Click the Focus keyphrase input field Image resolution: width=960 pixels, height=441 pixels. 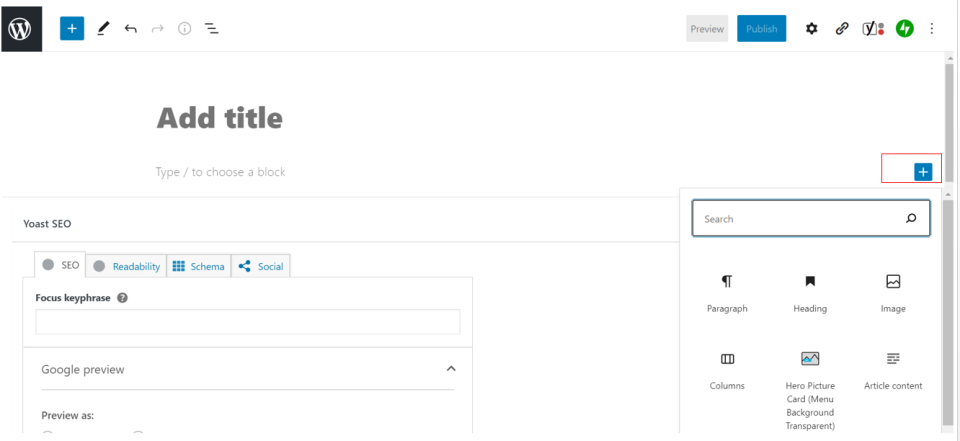[247, 322]
